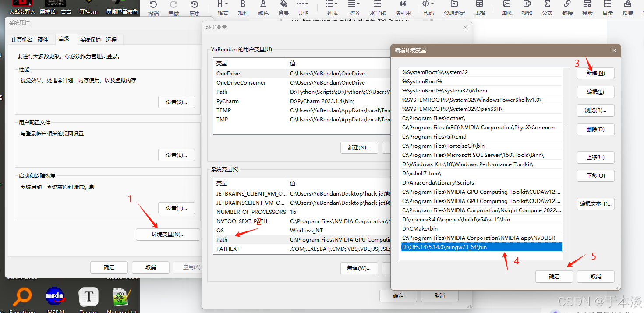Viewport: 644px width, 313px height.
Task: Click 编辑文本(T) button
Action: [596, 204]
